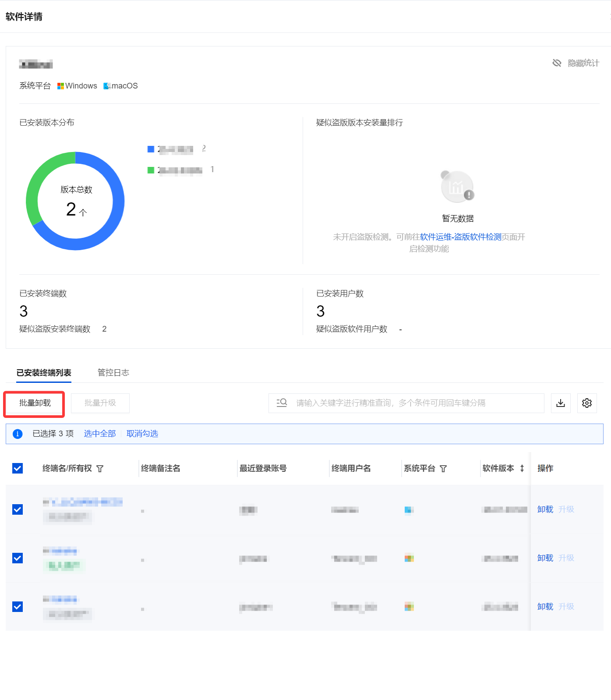Viewport: 611px width, 700px height.
Task: Select the 已安装终端列表 tab
Action: click(x=44, y=373)
